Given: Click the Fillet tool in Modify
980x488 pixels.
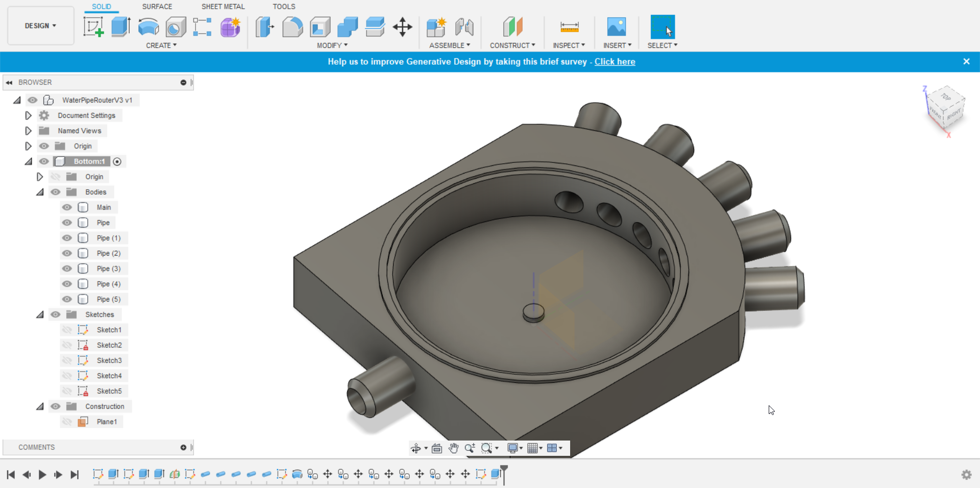Looking at the screenshot, I should point(292,27).
